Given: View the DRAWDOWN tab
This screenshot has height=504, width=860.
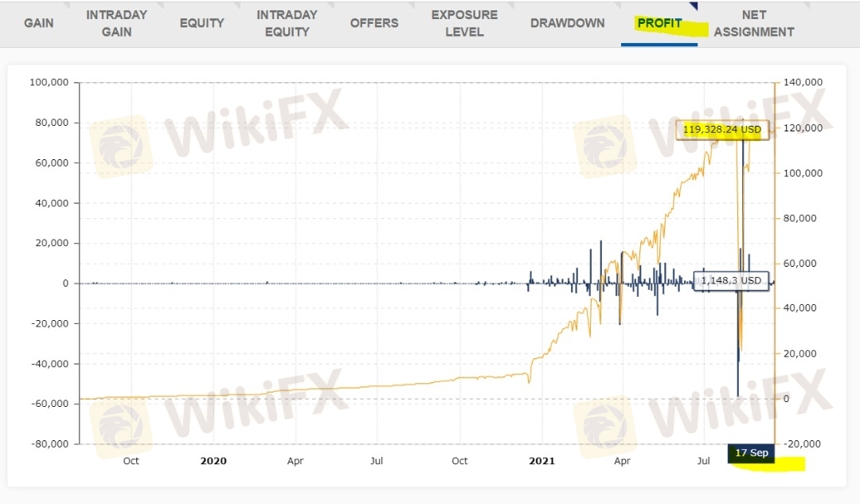Looking at the screenshot, I should pyautogui.click(x=567, y=23).
